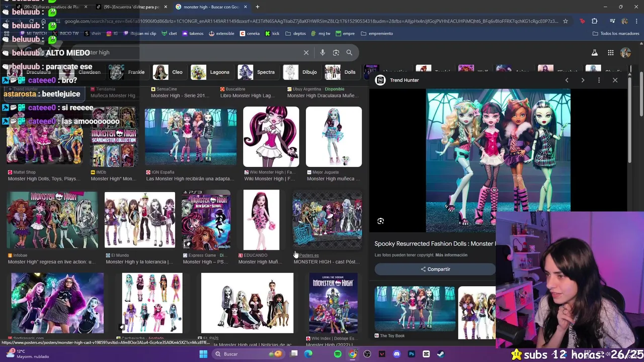Open the extensible bookmark
Screen dimensions: 644x362
click(x=222, y=34)
